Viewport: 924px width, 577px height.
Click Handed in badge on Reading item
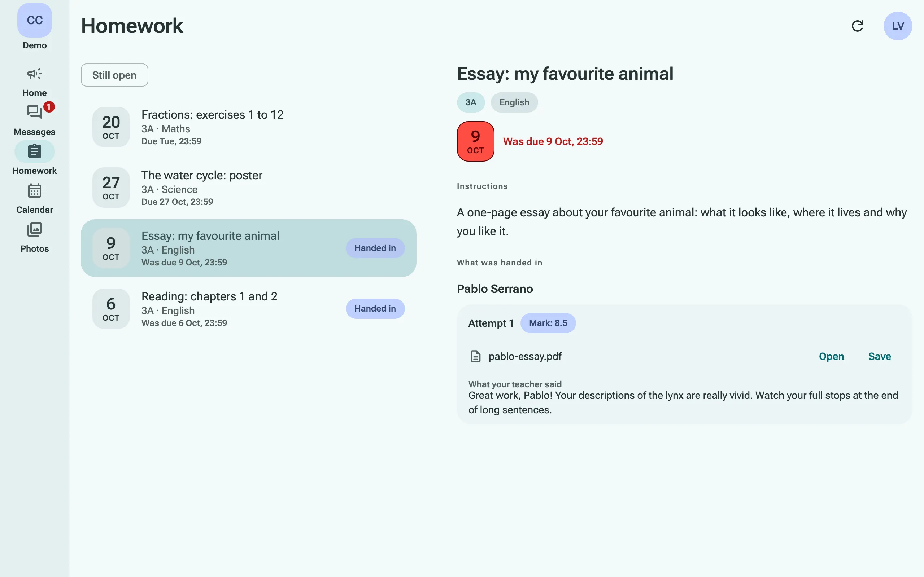(x=375, y=309)
